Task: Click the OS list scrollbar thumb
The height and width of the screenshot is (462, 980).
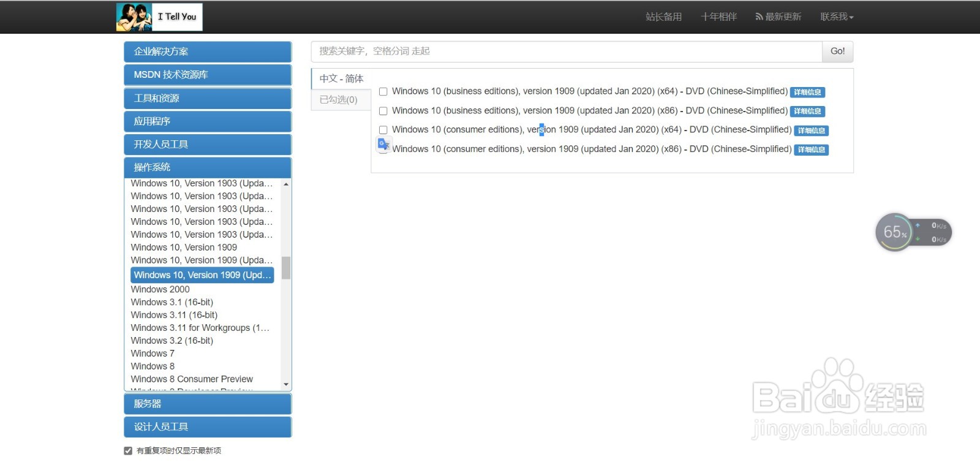Action: 286,268
